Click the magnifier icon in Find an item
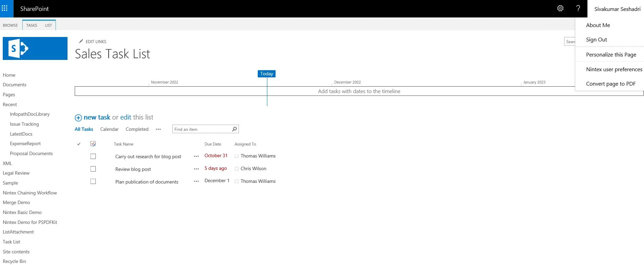Image resolution: width=644 pixels, height=265 pixels. [x=234, y=129]
